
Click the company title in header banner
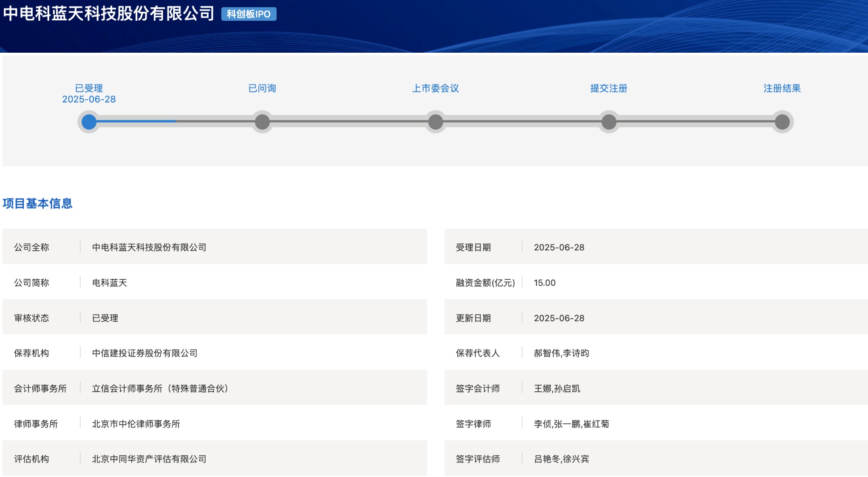(x=109, y=14)
